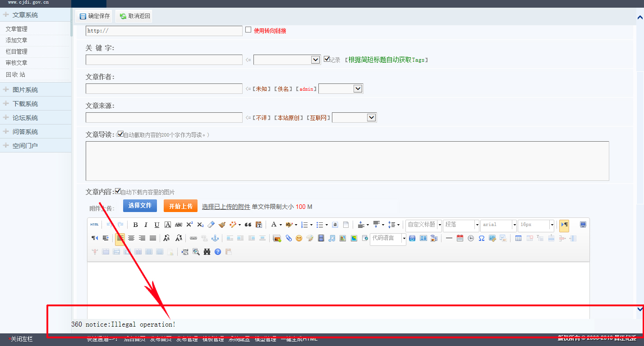Open the arial font family dropdown

[498, 225]
